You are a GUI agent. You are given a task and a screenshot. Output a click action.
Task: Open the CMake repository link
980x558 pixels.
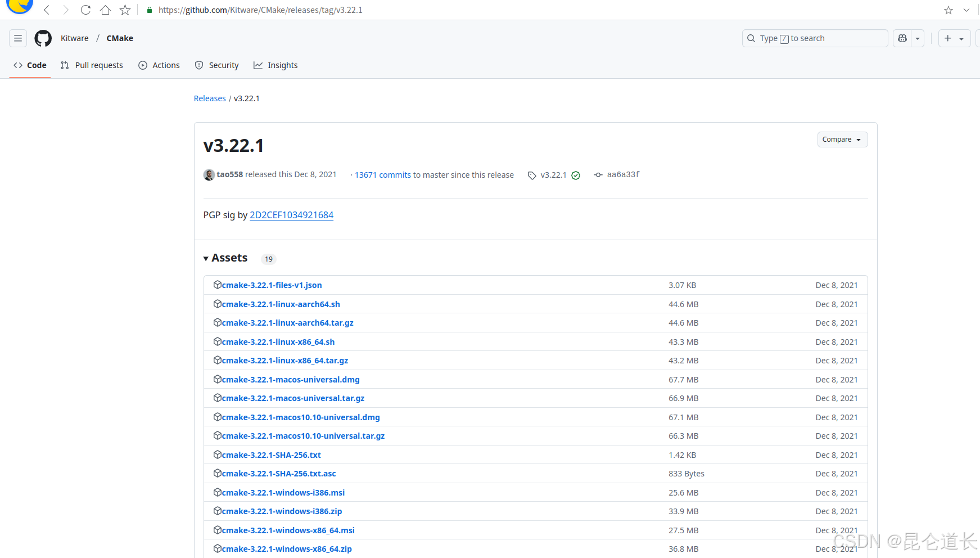[x=120, y=38]
